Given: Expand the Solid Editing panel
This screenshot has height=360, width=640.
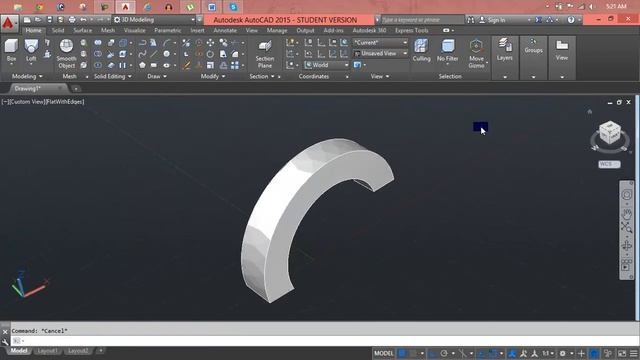Looking at the screenshot, I should 113,76.
